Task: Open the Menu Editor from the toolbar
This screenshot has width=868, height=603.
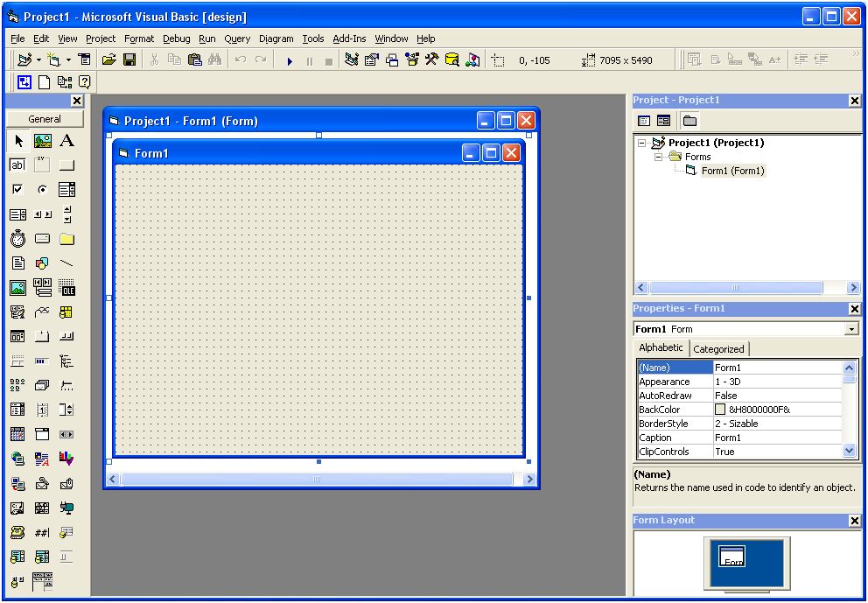Action: [x=84, y=60]
